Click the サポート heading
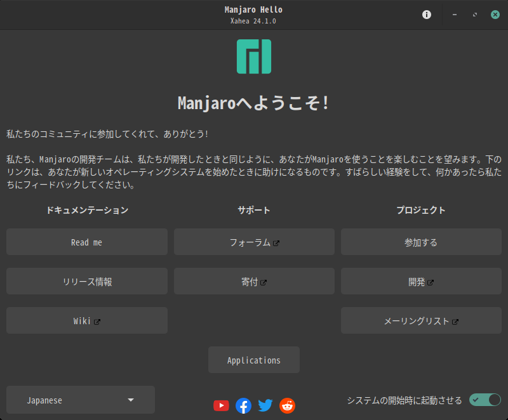This screenshot has width=508, height=420. pos(254,211)
